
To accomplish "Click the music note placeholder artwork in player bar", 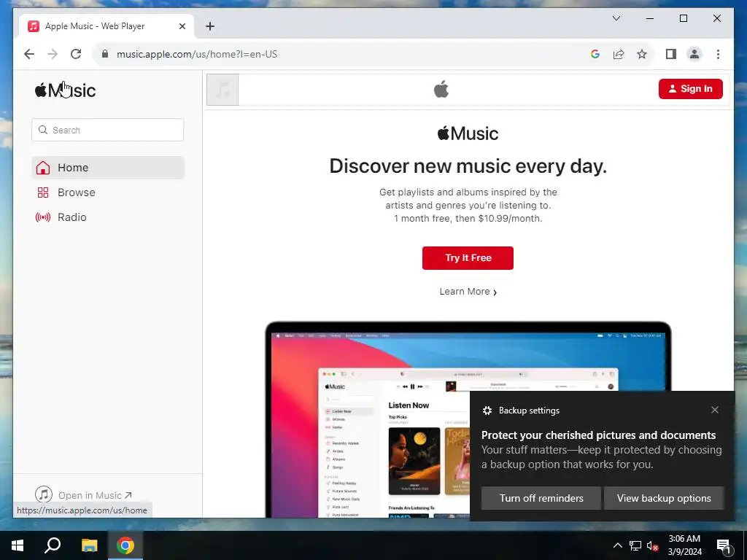I will click(x=222, y=90).
